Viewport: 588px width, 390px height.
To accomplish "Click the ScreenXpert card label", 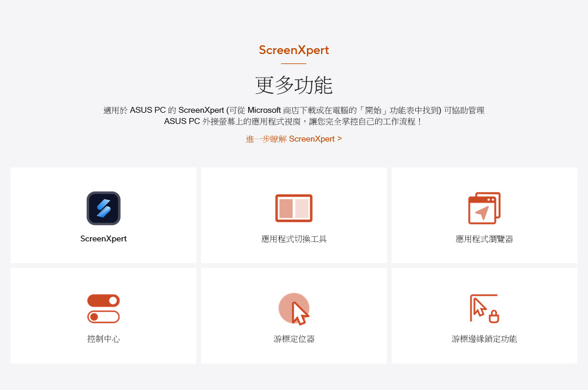I will coord(103,238).
